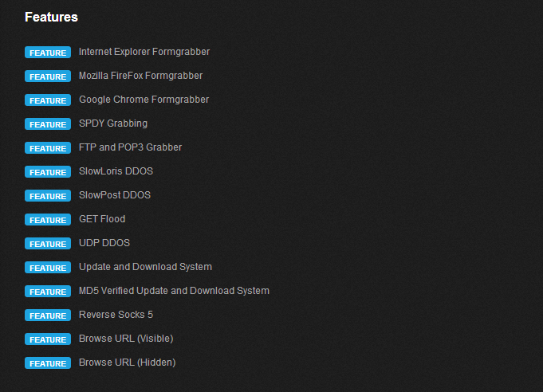This screenshot has height=392, width=543.
Task: Select MD5 Verified Update and Download System
Action: (x=174, y=291)
